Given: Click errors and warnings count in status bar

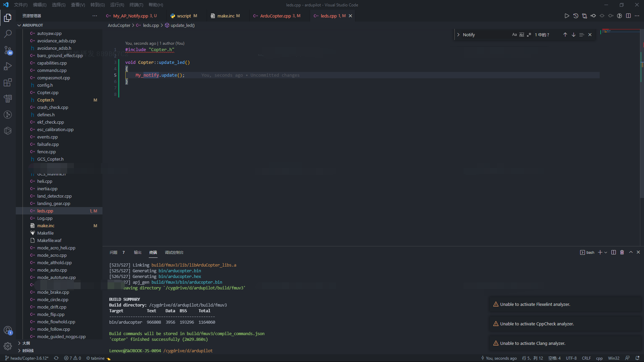Looking at the screenshot, I should pos(73,358).
